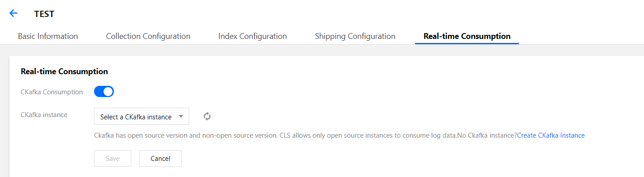The image size is (644, 177).
Task: Open the Collection Configuration tab
Action: point(148,36)
